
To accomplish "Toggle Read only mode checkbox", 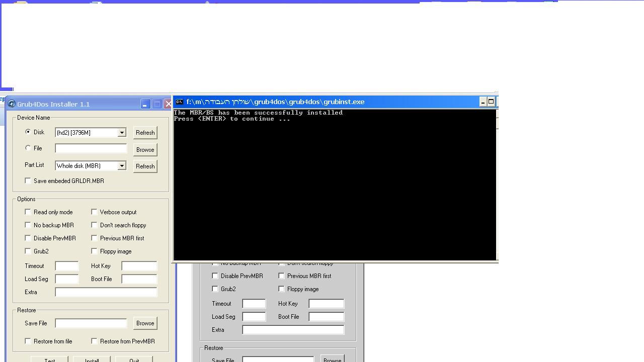I will click(28, 212).
